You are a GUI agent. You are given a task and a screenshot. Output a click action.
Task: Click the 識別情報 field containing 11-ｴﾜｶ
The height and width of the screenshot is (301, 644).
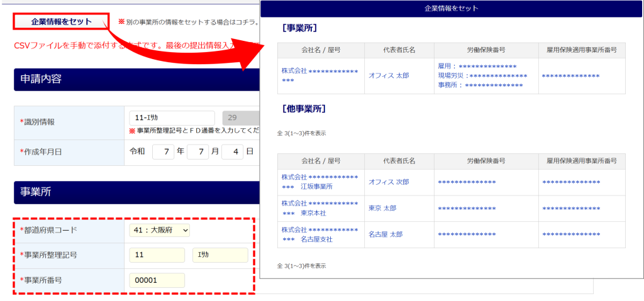(171, 118)
